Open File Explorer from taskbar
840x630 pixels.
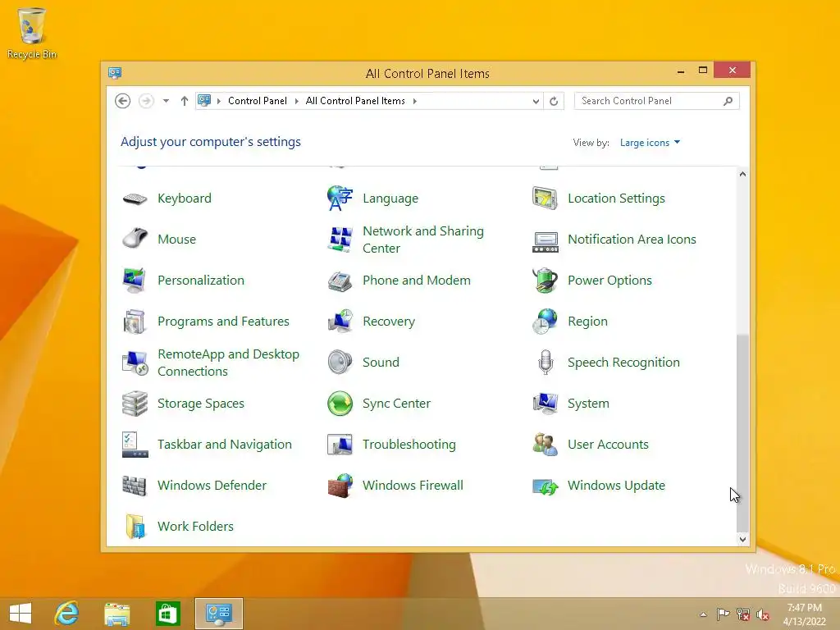(116, 614)
